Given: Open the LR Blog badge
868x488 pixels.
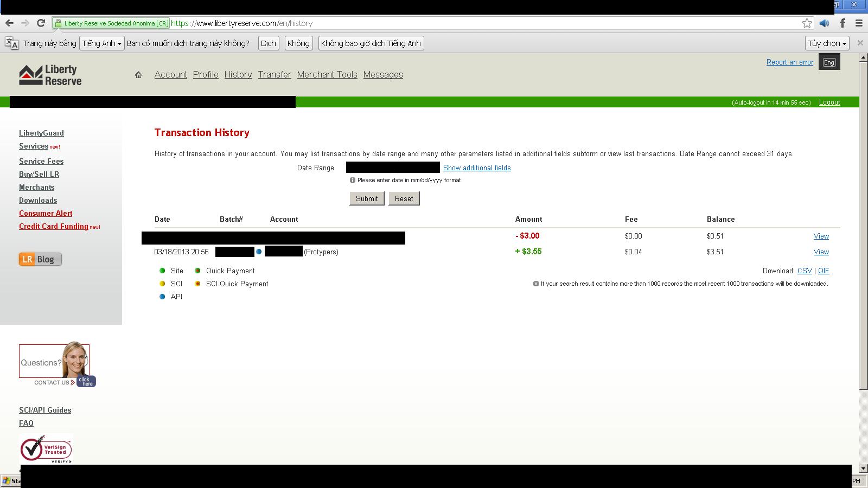Looking at the screenshot, I should (x=41, y=259).
